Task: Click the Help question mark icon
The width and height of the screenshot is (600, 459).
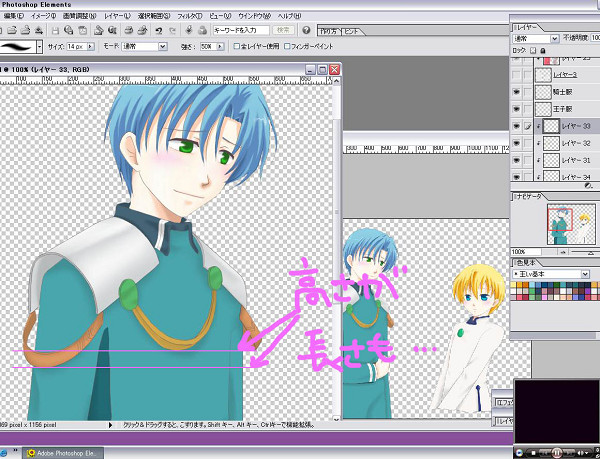Action: (306, 30)
